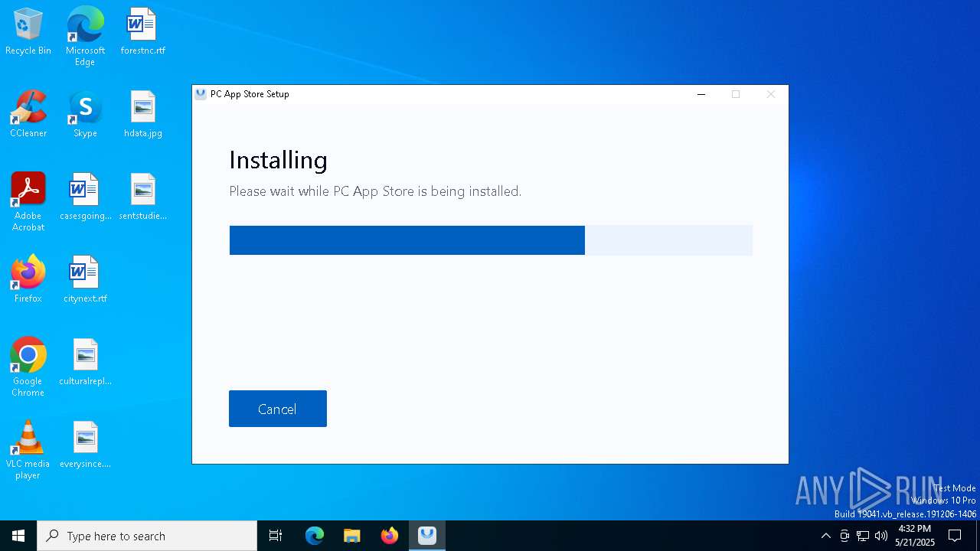Image resolution: width=980 pixels, height=551 pixels.
Task: Select culturalrepl image file icon
Action: [85, 363]
